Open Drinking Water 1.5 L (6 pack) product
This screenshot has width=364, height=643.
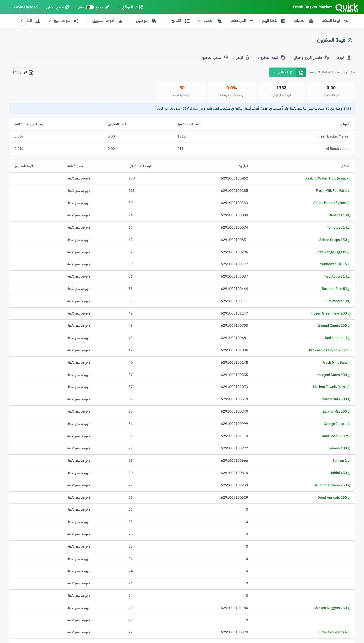point(327,178)
